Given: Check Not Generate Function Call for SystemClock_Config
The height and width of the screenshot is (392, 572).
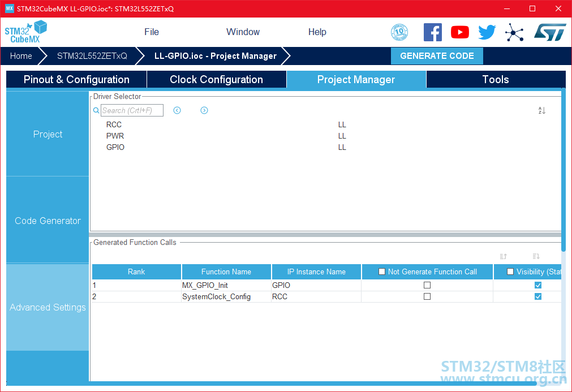Looking at the screenshot, I should pos(427,296).
